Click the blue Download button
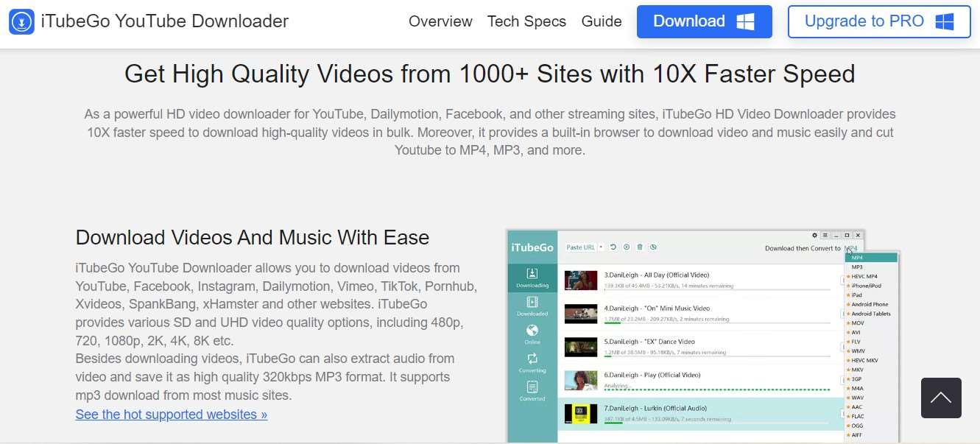The height and width of the screenshot is (444, 980). pyautogui.click(x=705, y=21)
